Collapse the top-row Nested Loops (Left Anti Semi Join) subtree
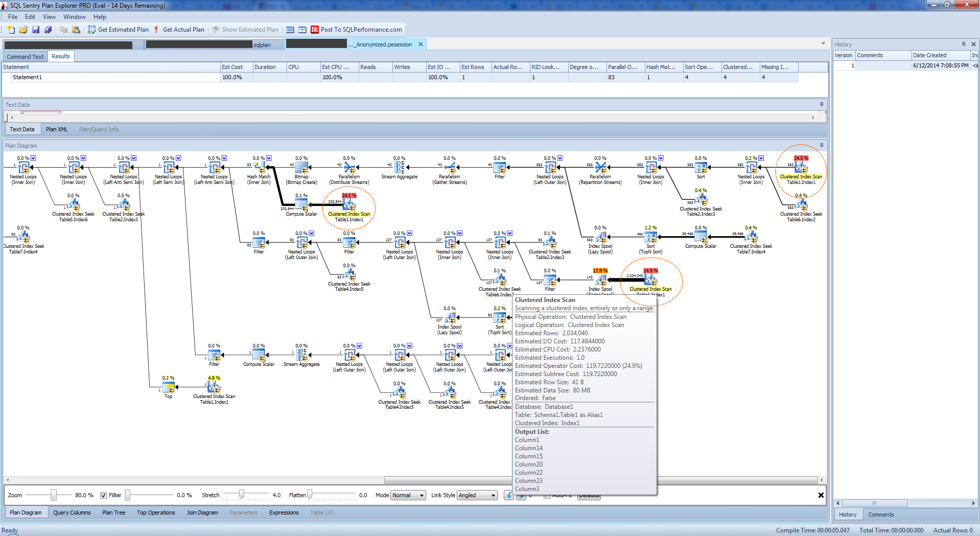The image size is (980, 536). tap(133, 158)
